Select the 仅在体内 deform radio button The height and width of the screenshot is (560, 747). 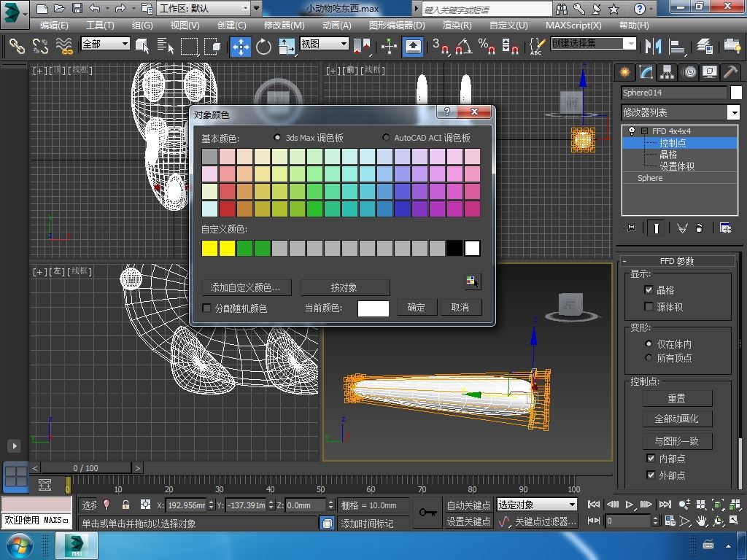(649, 343)
